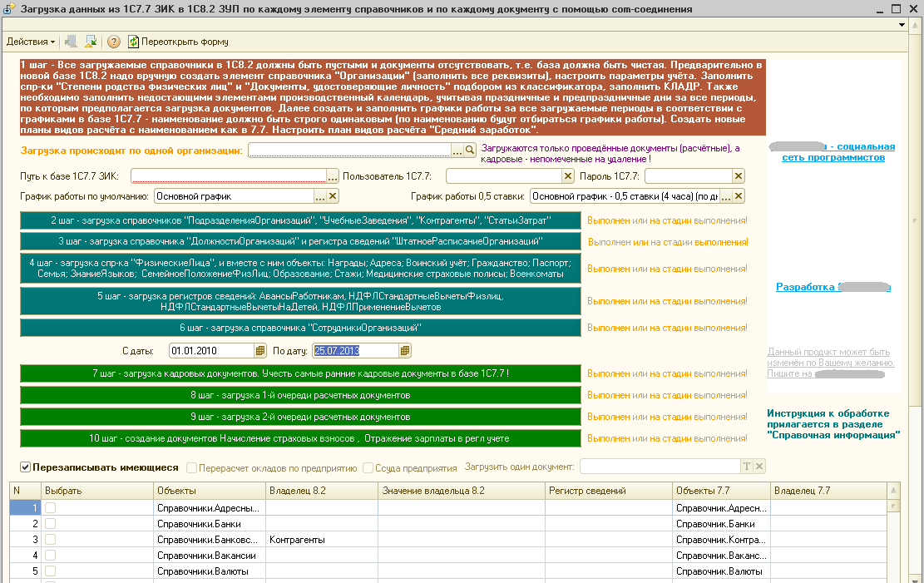Toggle Ссуда предприятия checkbox
Image resolution: width=924 pixels, height=583 pixels.
click(368, 468)
